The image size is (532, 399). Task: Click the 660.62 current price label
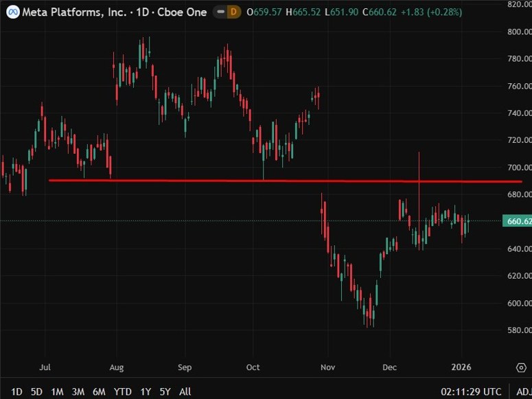tap(518, 221)
